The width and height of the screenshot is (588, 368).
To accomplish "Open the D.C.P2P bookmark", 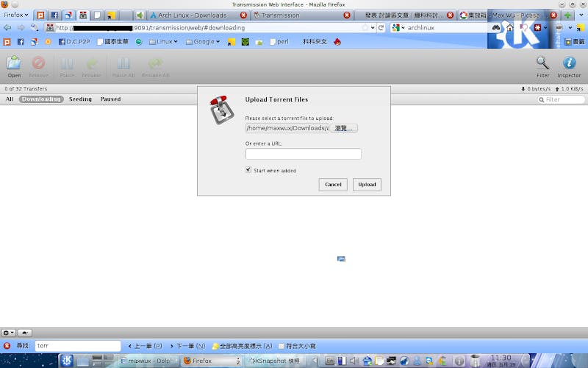I will point(74,42).
